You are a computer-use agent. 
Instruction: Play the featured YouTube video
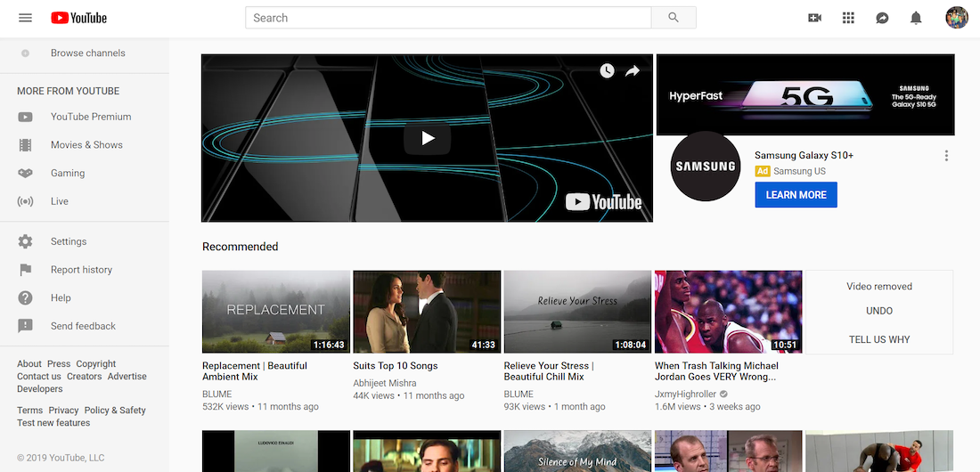pyautogui.click(x=427, y=138)
